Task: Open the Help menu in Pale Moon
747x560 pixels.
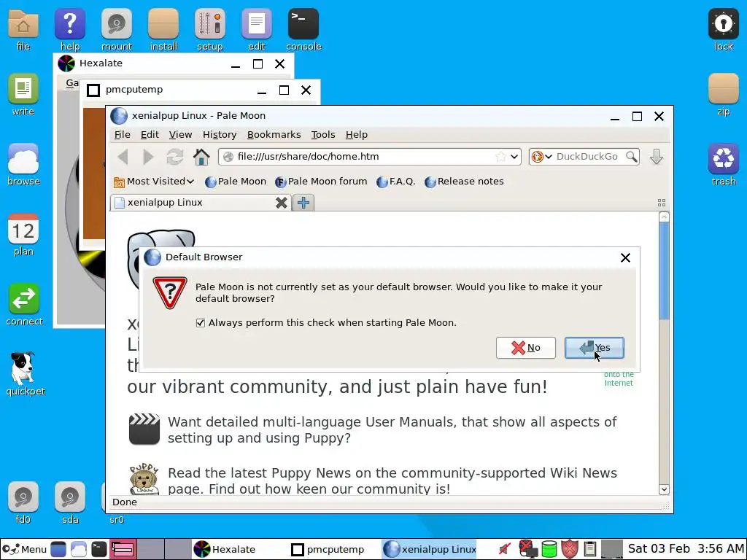Action: coord(356,135)
